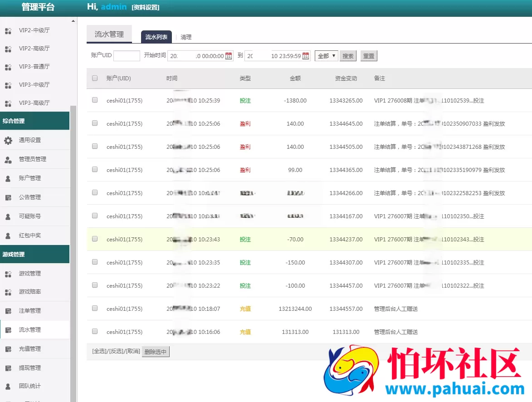Image resolution: width=532 pixels, height=402 pixels.
Task: Click the 可疑账号 person icon
Action: pyautogui.click(x=8, y=216)
